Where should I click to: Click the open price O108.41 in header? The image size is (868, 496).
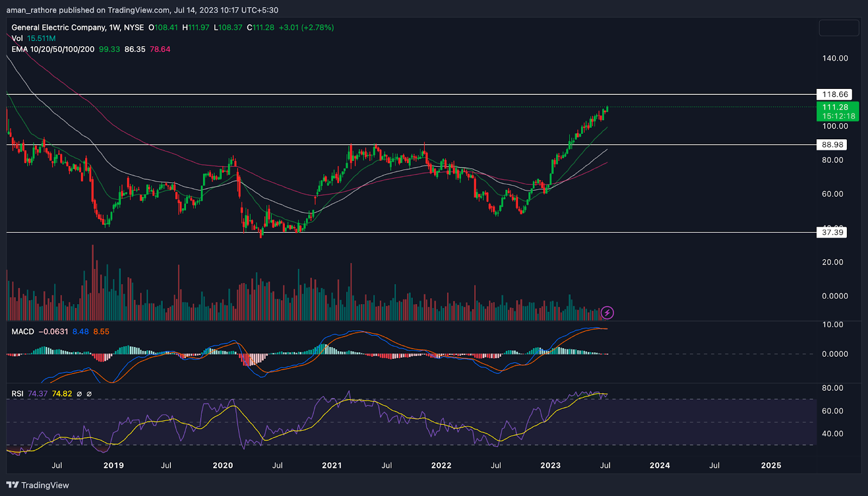pos(163,27)
